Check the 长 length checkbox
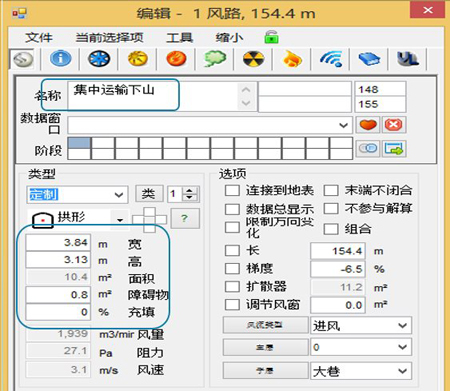This screenshot has height=391, width=450. 232,250
